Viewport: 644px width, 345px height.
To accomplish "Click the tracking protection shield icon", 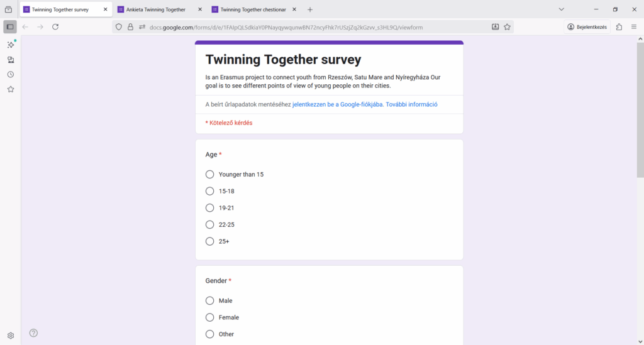I will coord(119,27).
